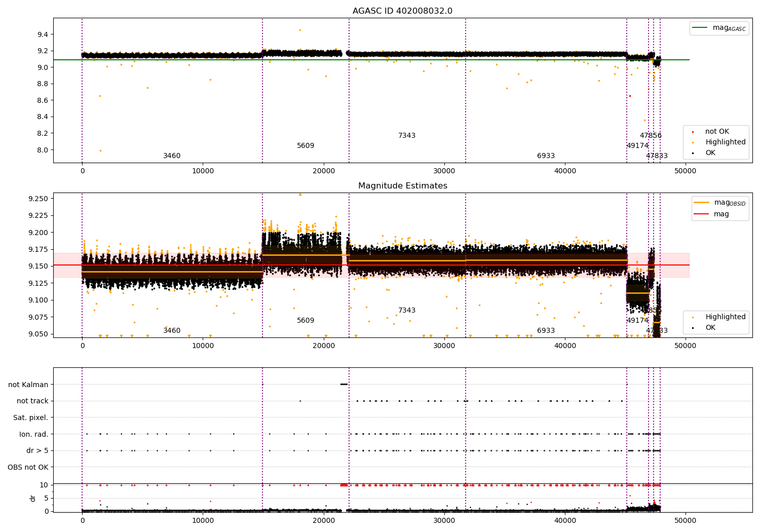Click the 'Sat. pixel.' axis label
760x532 pixels.
point(31,417)
